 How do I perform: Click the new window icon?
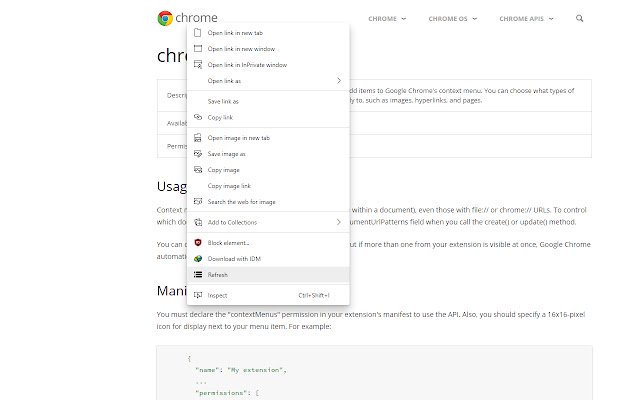[x=198, y=49]
